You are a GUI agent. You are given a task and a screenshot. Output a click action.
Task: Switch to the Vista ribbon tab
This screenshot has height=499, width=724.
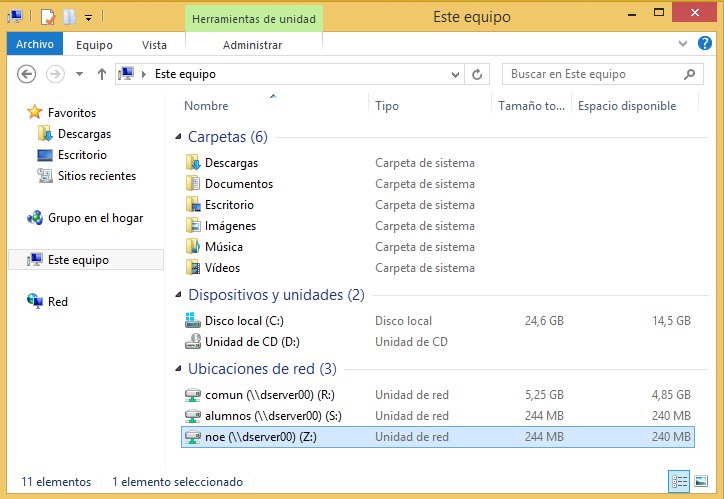click(x=154, y=45)
